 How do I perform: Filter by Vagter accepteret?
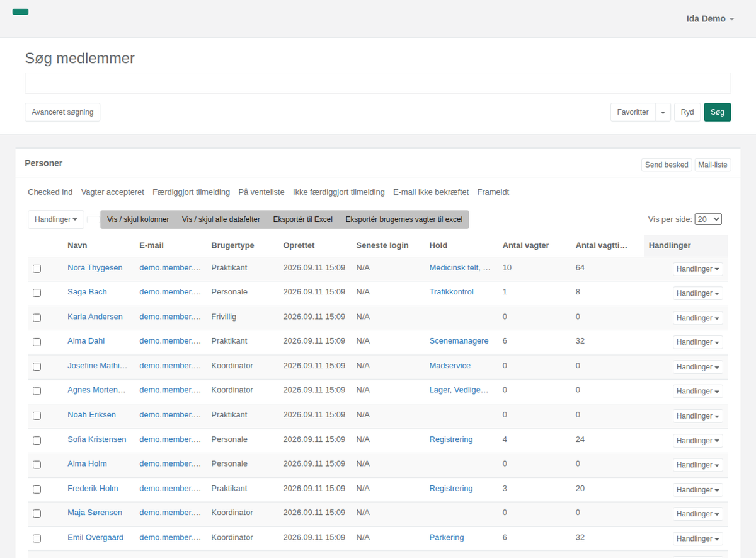coord(113,192)
